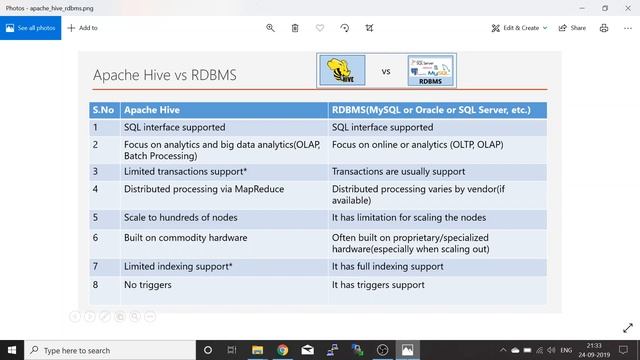Screen dimensions: 640x360
Task: Toggle fullscreen with diagonal arrows icon
Action: 628,328
